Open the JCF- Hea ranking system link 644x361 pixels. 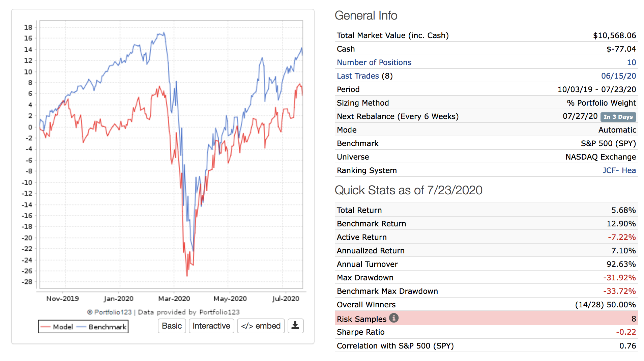619,170
